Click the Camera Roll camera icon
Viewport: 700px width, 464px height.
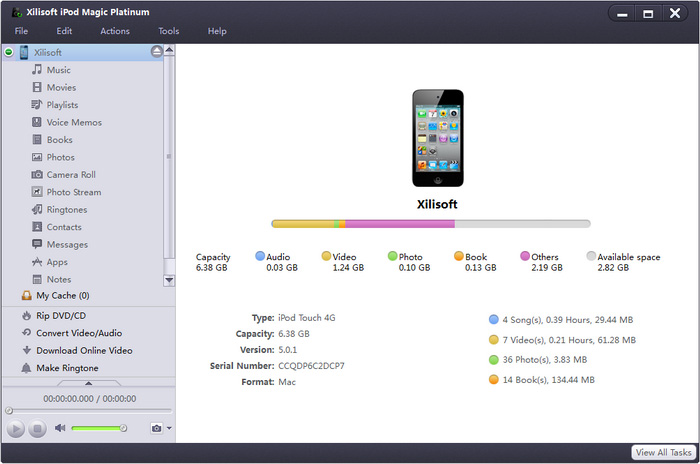37,174
